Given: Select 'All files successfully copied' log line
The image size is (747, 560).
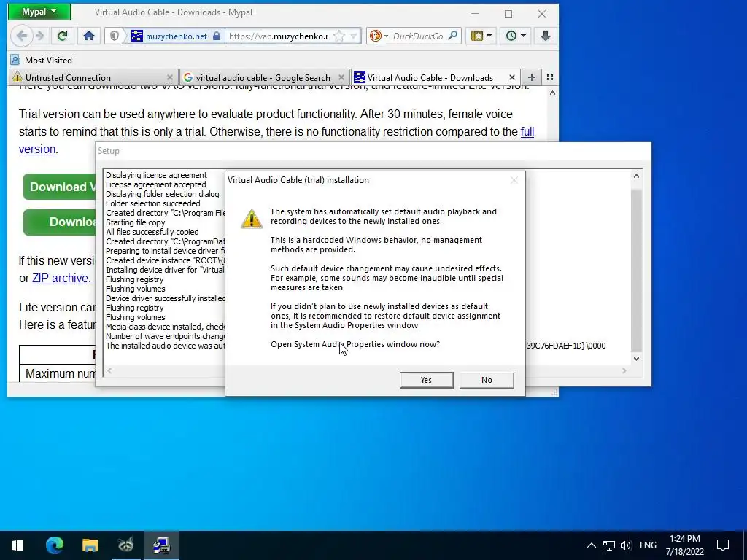Looking at the screenshot, I should pos(152,232).
